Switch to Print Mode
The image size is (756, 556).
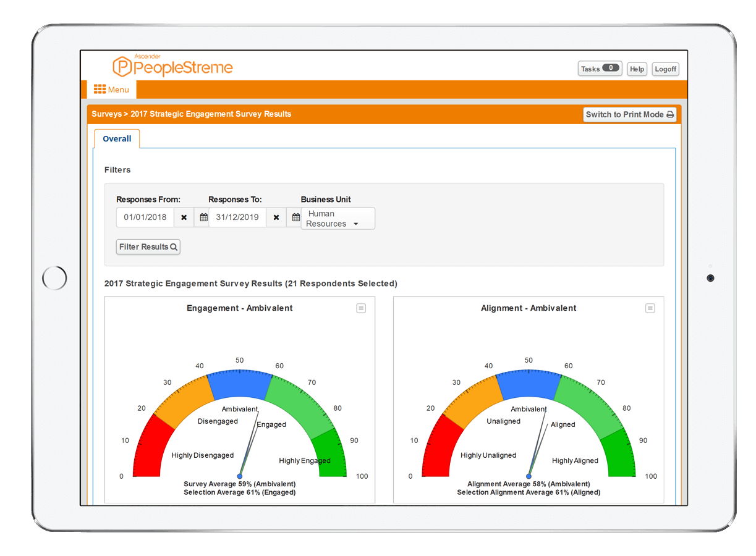point(630,114)
